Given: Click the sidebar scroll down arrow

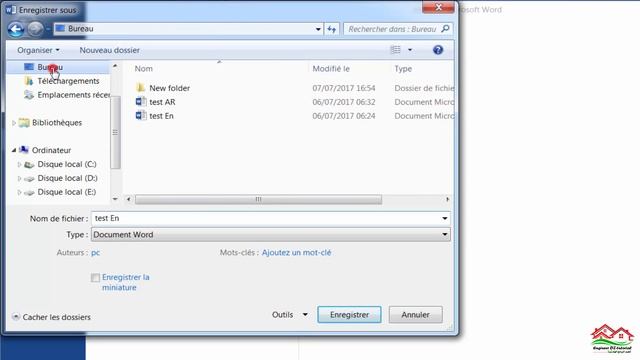Looking at the screenshot, I should (x=115, y=199).
